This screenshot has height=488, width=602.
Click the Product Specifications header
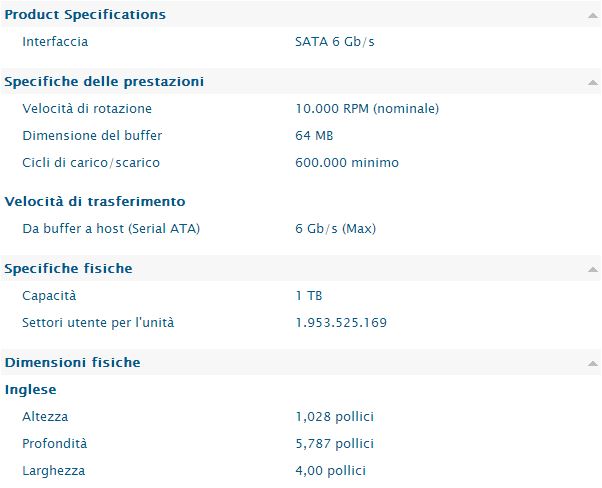[x=85, y=15]
